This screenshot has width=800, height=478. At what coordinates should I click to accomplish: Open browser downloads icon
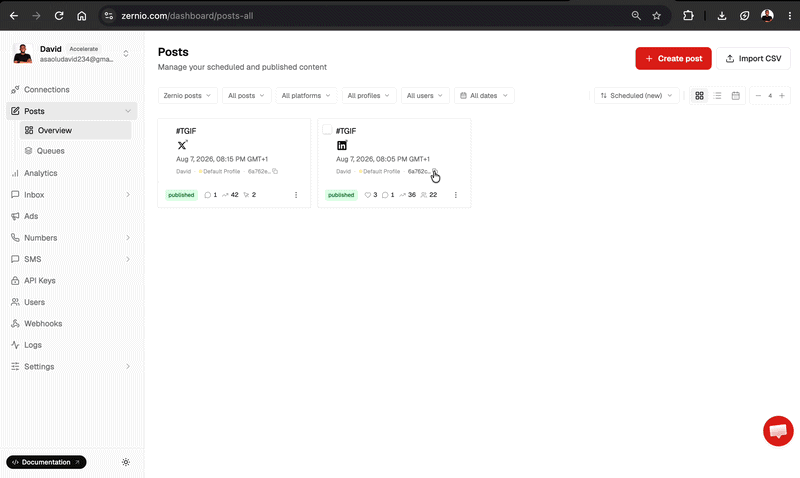(x=721, y=16)
